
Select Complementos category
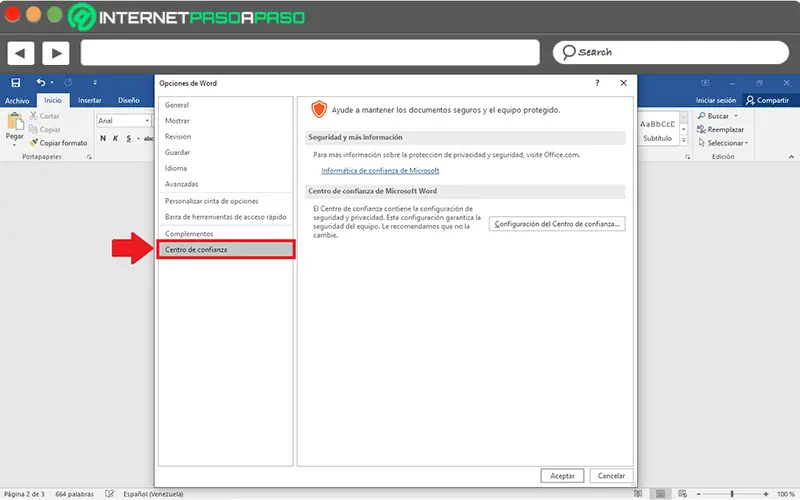pos(226,234)
